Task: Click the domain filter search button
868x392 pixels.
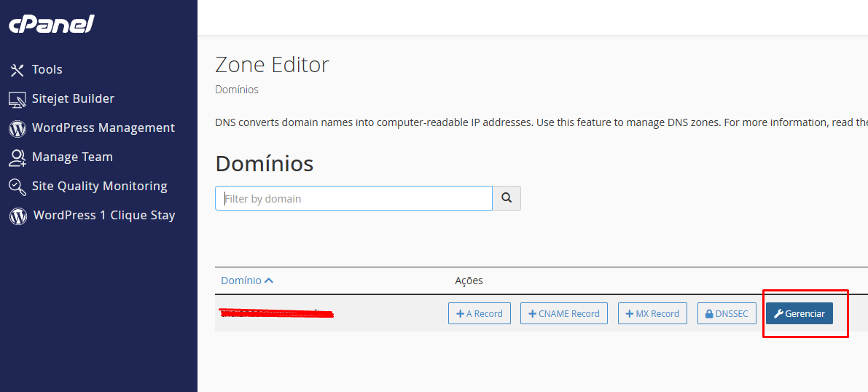Action: pos(507,198)
